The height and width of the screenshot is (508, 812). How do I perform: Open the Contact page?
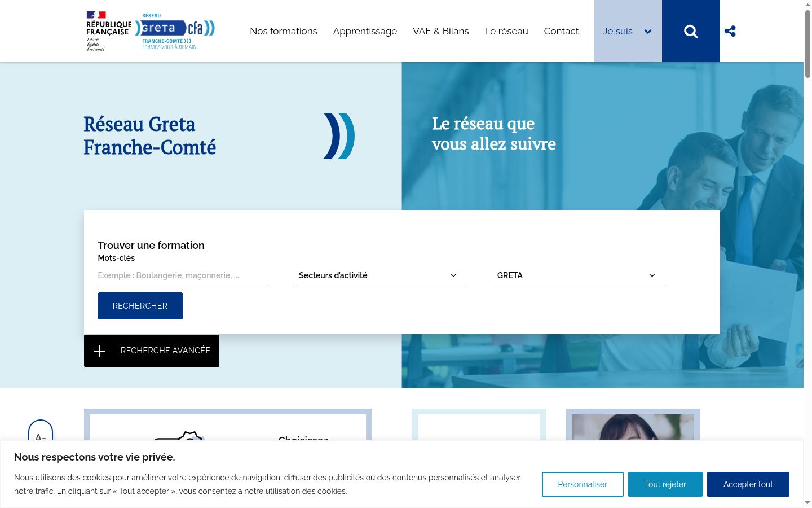tap(561, 31)
